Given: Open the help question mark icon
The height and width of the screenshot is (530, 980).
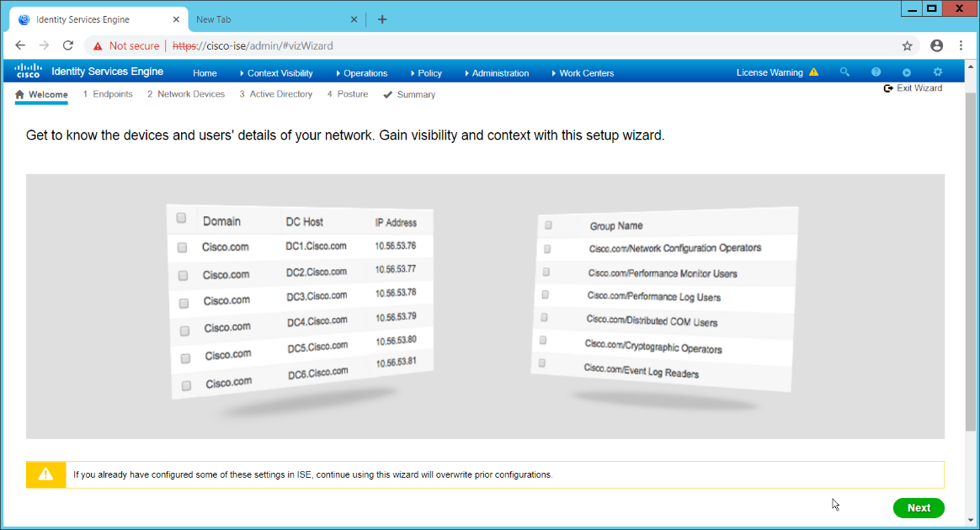Looking at the screenshot, I should (876, 72).
